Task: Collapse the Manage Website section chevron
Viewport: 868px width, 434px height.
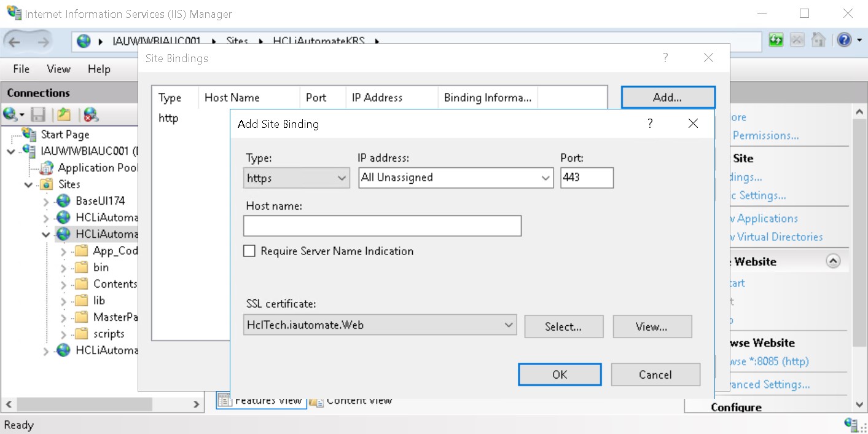Action: [x=833, y=261]
